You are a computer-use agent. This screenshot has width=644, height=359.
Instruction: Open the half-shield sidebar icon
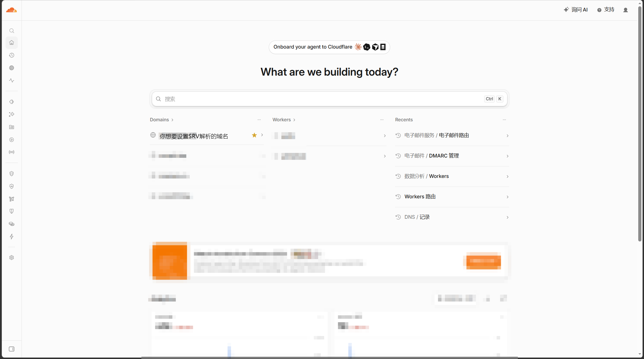point(11,211)
